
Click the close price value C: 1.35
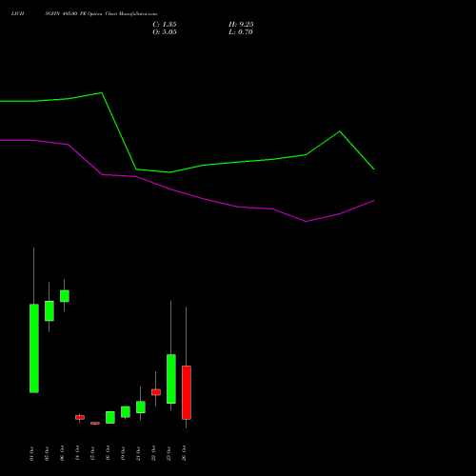click(165, 25)
